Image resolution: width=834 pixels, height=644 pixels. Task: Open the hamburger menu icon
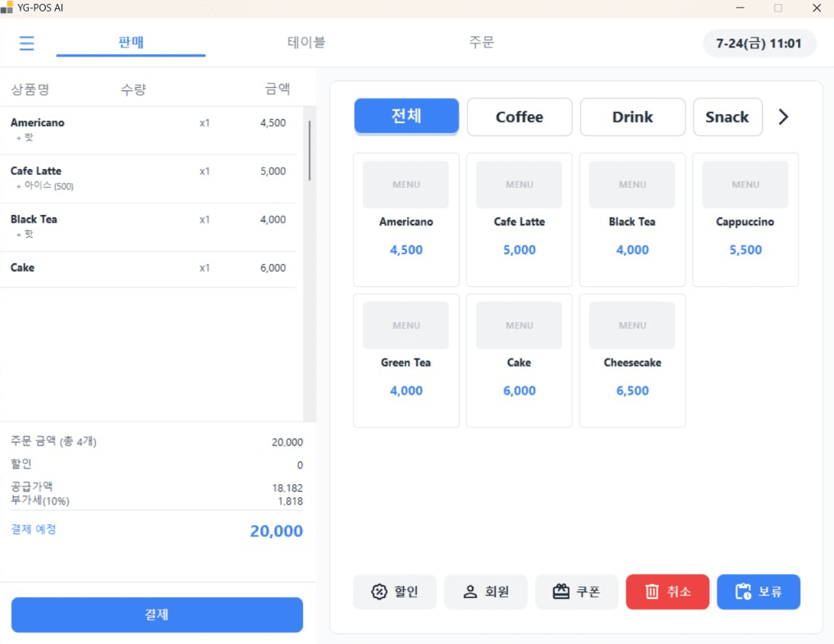pos(26,43)
